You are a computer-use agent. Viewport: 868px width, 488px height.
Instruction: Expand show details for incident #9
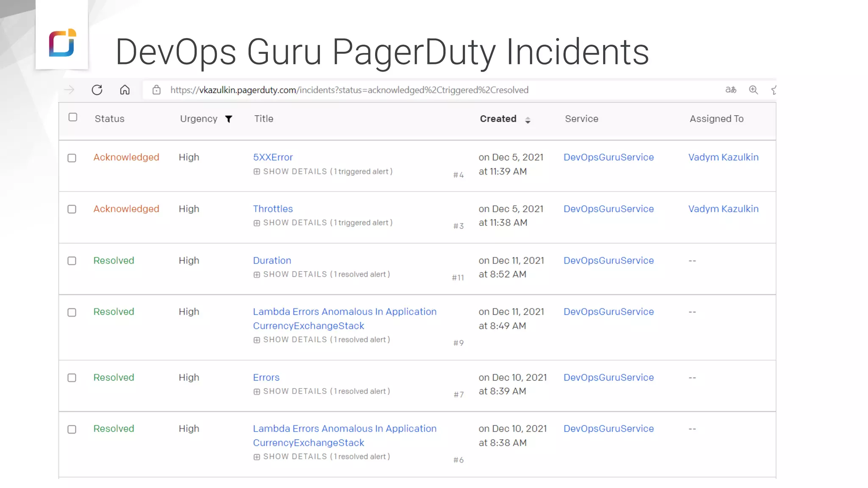pyautogui.click(x=322, y=340)
